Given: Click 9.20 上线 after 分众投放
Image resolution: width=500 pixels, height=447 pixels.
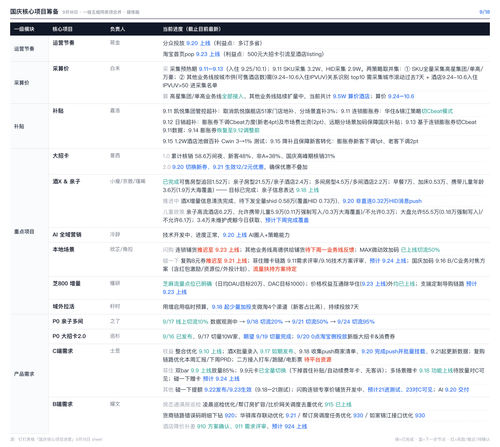Looking at the screenshot, I should tap(198, 43).
